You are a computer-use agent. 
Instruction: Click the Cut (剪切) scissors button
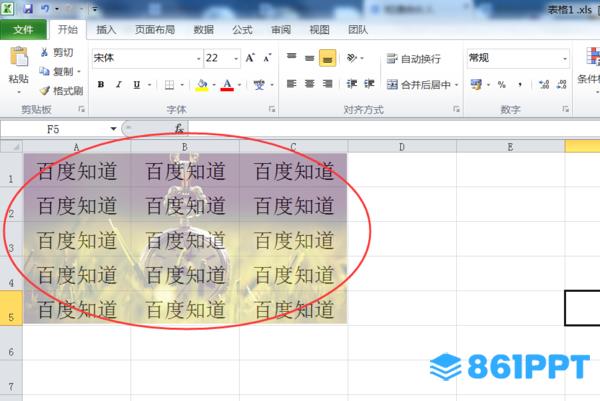pyautogui.click(x=57, y=52)
